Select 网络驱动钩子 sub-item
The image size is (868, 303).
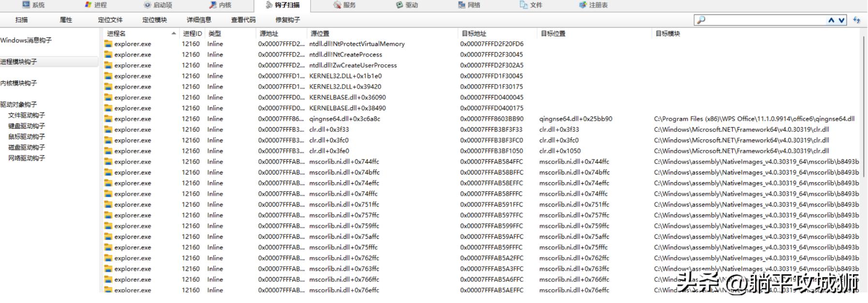tap(27, 158)
